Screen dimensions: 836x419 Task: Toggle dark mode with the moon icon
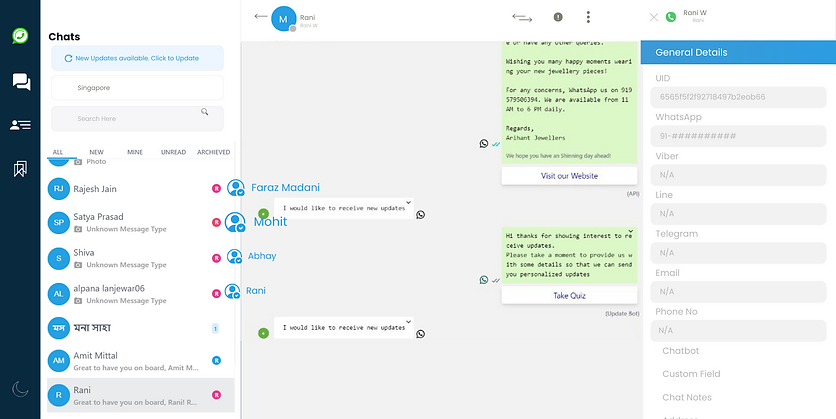20,389
